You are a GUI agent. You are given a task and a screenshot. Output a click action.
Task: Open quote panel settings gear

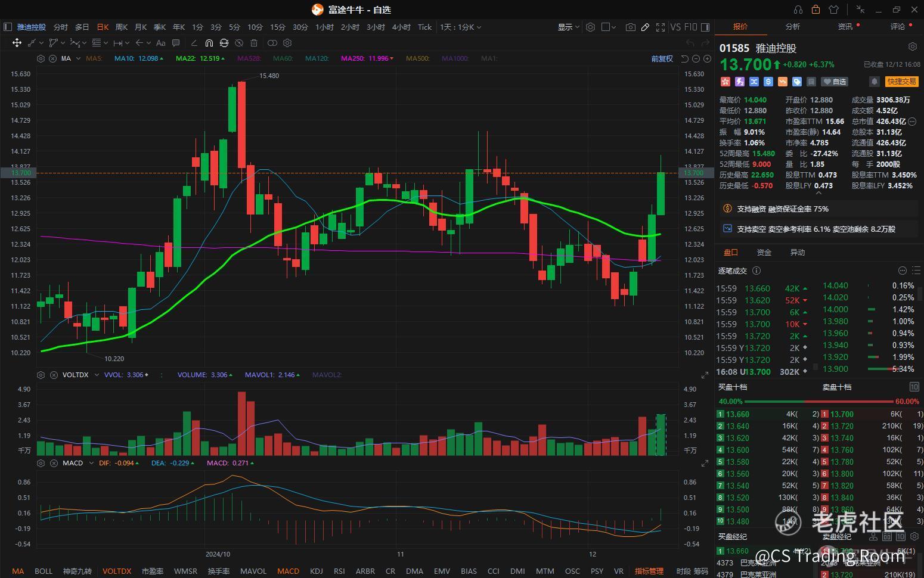pos(912,46)
